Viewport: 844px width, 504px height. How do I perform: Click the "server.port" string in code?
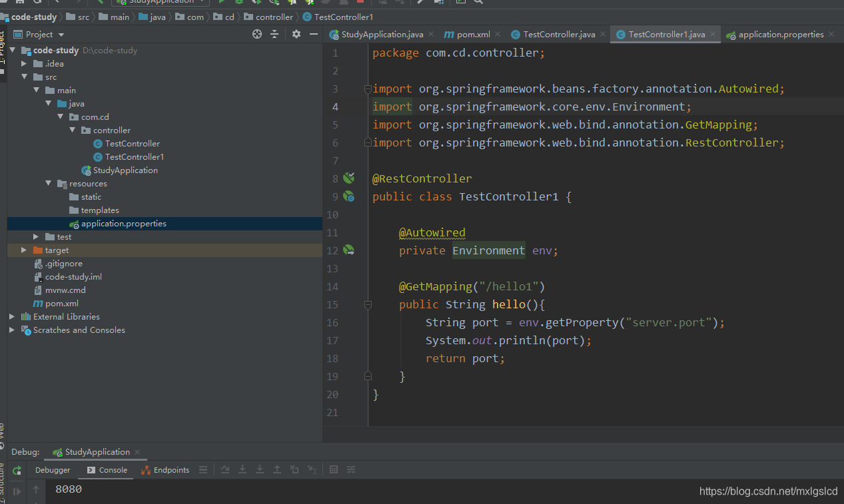[668, 322]
